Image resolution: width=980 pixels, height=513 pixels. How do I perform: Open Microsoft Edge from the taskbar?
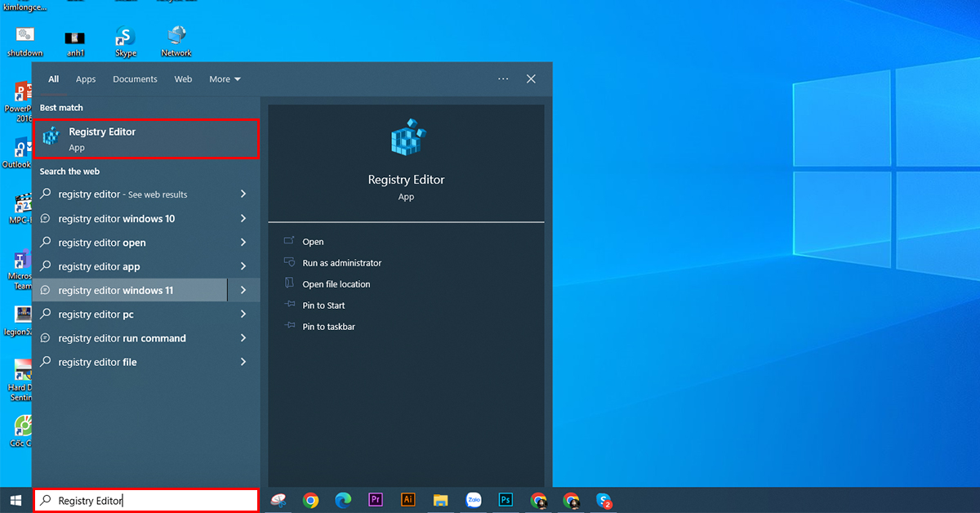click(x=343, y=499)
